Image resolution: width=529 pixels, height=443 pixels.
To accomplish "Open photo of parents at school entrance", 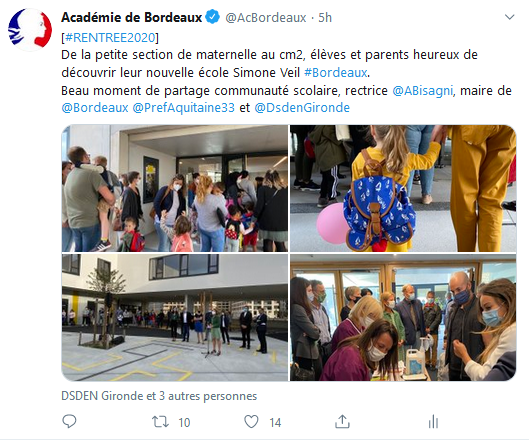I will [x=175, y=188].
